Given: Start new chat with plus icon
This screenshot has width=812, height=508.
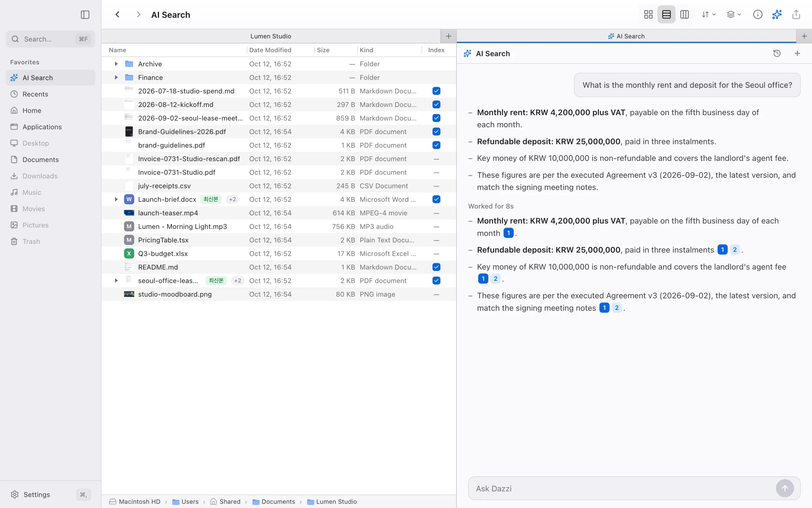Looking at the screenshot, I should (797, 53).
